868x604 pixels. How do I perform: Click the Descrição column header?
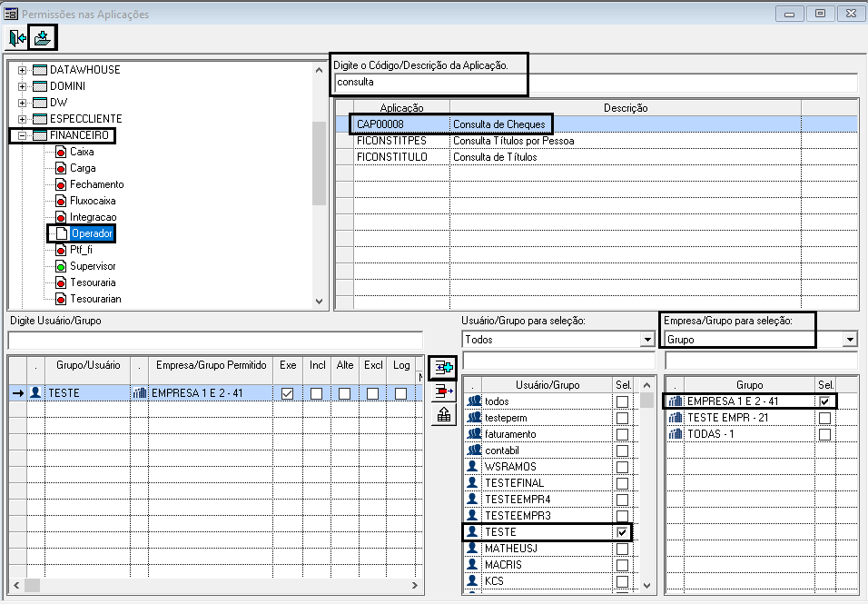coord(626,108)
